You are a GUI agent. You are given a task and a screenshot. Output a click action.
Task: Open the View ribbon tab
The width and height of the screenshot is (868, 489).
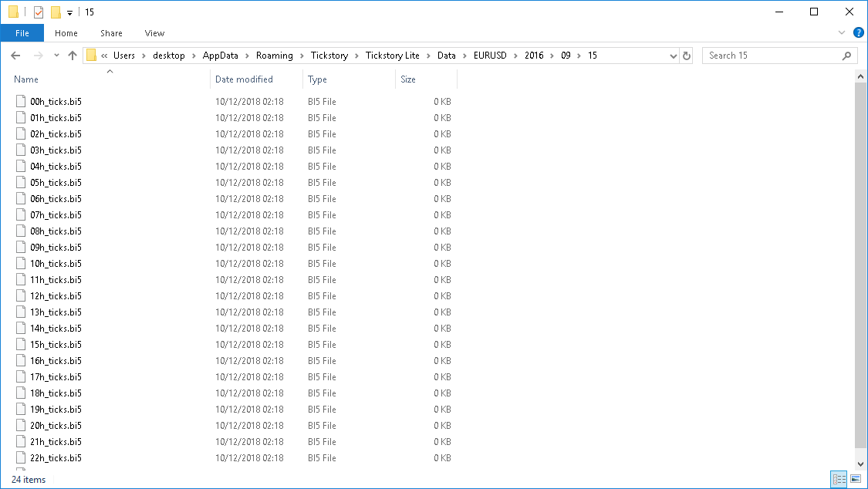click(154, 33)
